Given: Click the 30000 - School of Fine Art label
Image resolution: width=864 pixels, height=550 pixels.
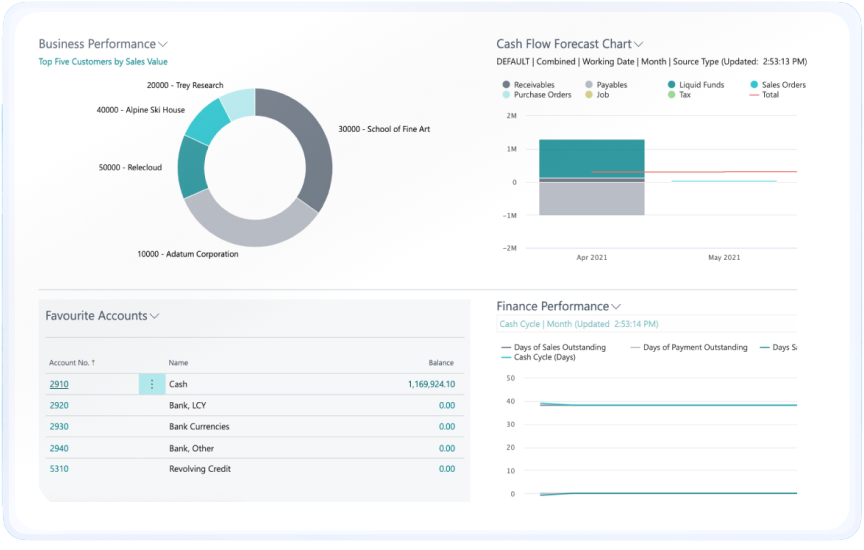Looking at the screenshot, I should pos(384,129).
